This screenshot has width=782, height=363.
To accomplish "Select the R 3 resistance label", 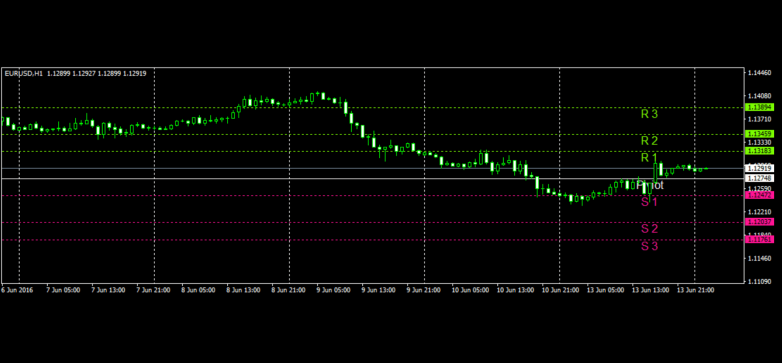I will [x=649, y=114].
